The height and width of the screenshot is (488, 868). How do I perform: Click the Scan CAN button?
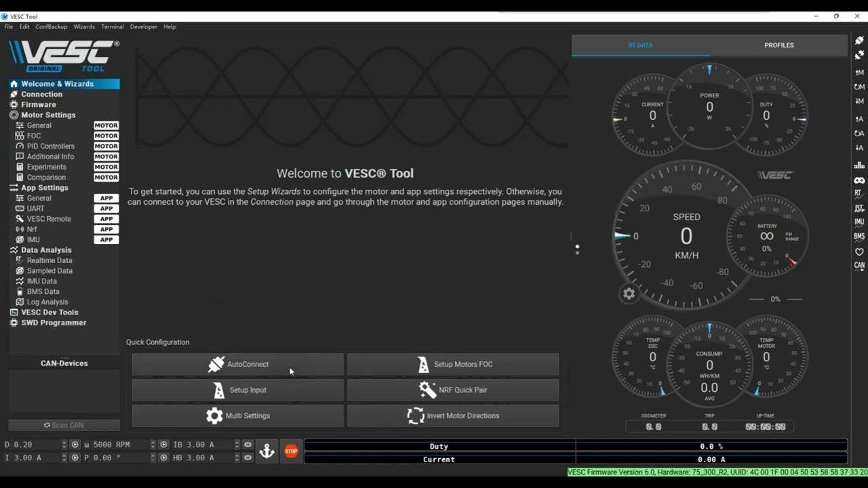coord(64,425)
